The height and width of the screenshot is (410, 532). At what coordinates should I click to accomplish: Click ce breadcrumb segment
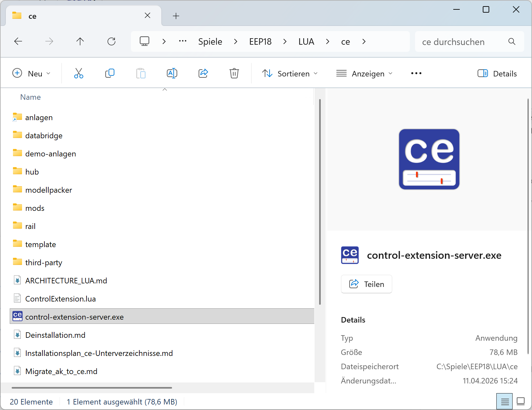coord(345,42)
